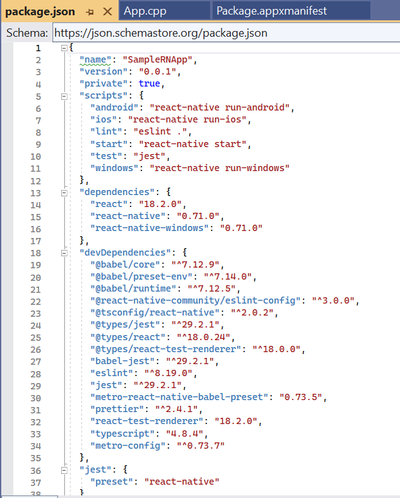Click the "metro-config" version value
The image size is (400, 498).
(201, 446)
